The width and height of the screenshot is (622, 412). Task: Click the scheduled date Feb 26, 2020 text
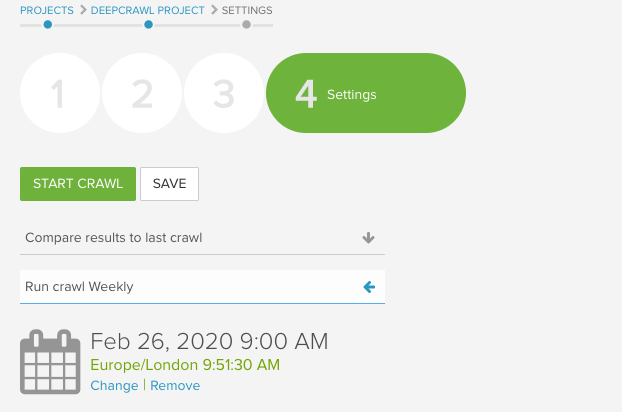pos(209,342)
